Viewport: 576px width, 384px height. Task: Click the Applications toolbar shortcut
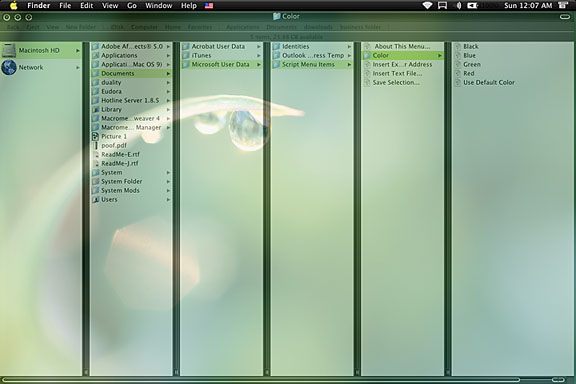[242, 27]
